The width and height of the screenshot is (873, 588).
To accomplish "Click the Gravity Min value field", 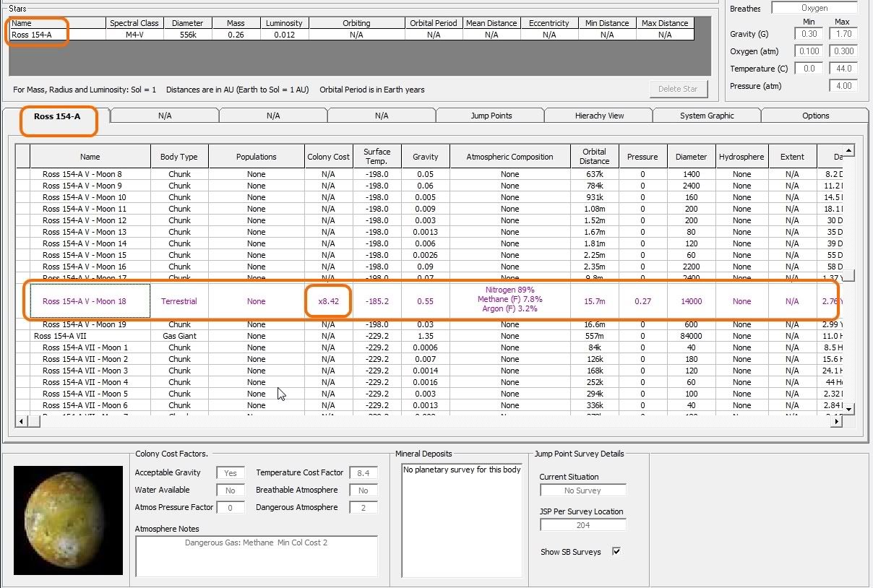I will click(809, 34).
